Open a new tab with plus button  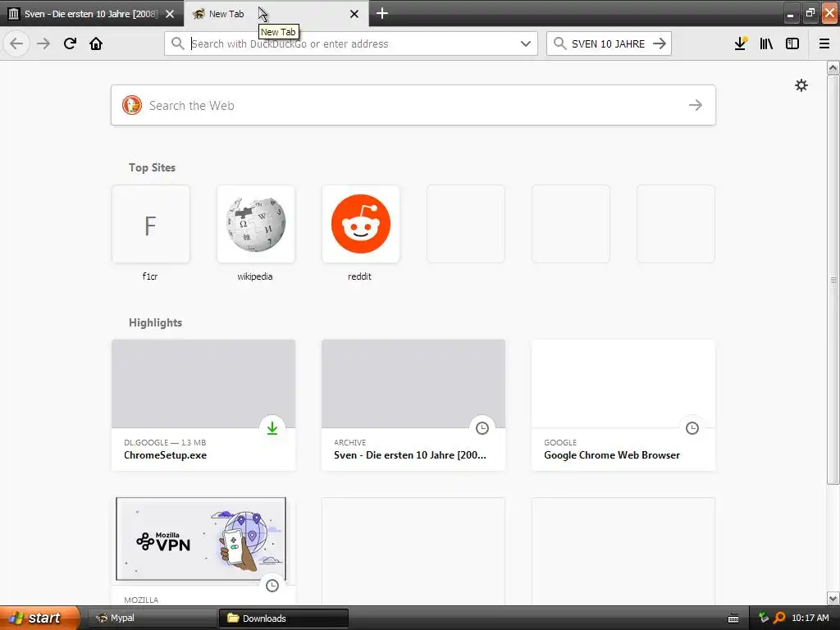pyautogui.click(x=382, y=13)
